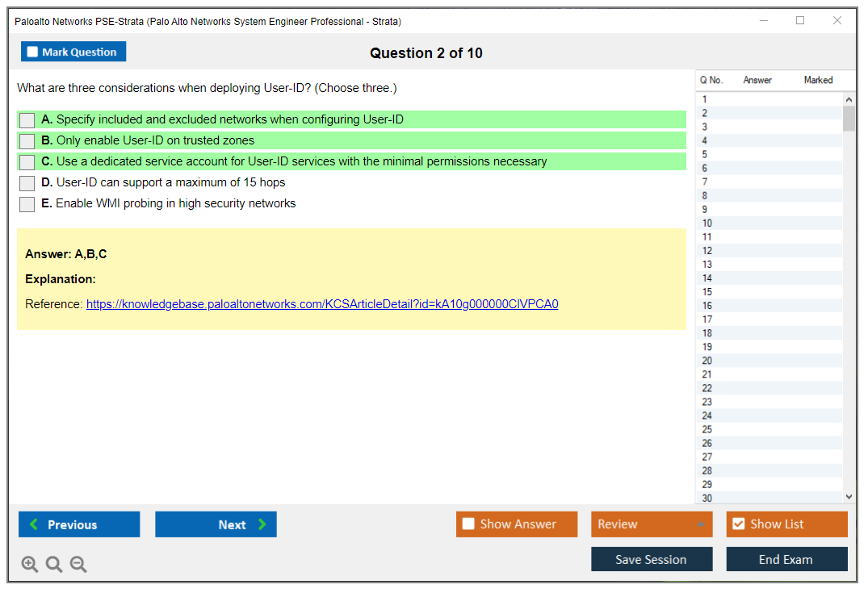Check answer option A checkbox
868x593 pixels.
pos(27,120)
